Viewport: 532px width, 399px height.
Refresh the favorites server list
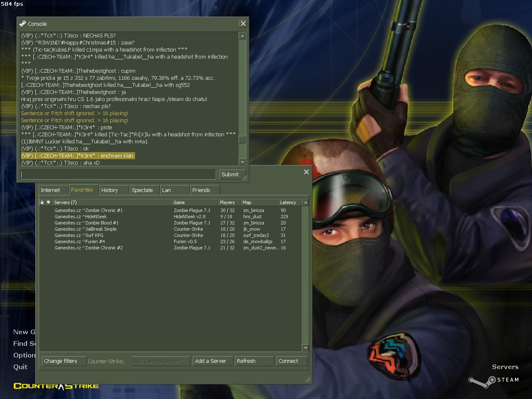tap(254, 361)
